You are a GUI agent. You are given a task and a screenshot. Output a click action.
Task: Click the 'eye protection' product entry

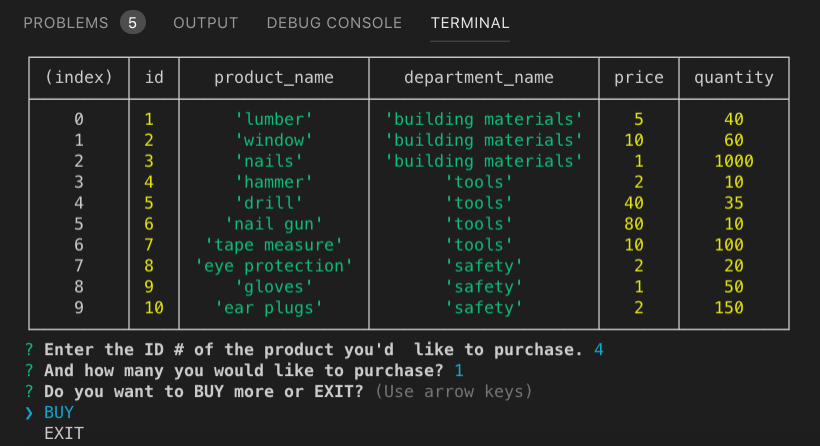[x=274, y=266]
